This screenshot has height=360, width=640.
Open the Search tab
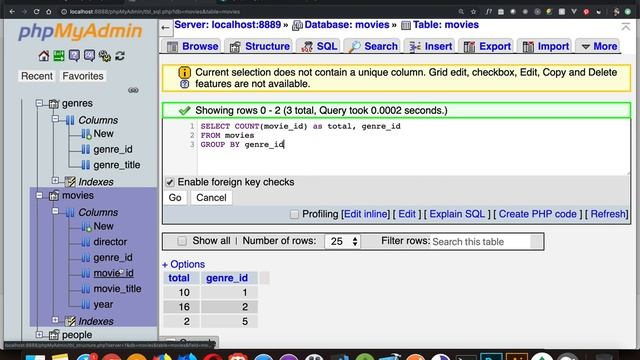tap(373, 47)
